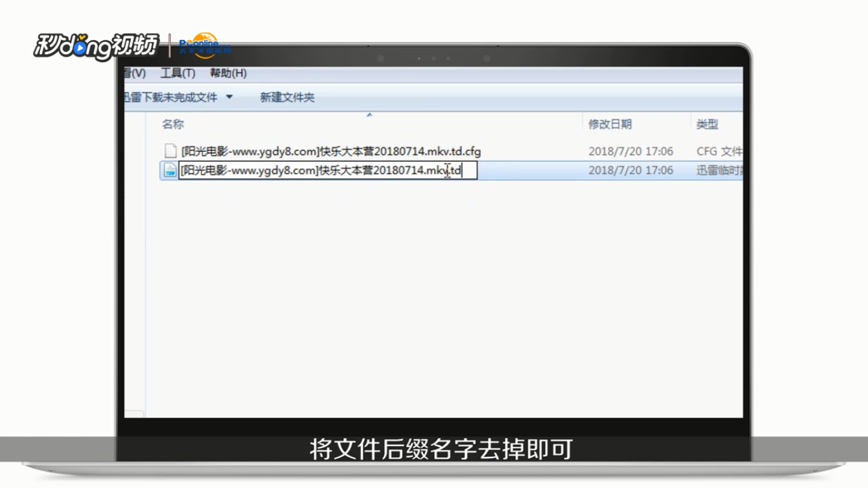
Task: Sort files by 类型 column header
Action: (x=707, y=124)
